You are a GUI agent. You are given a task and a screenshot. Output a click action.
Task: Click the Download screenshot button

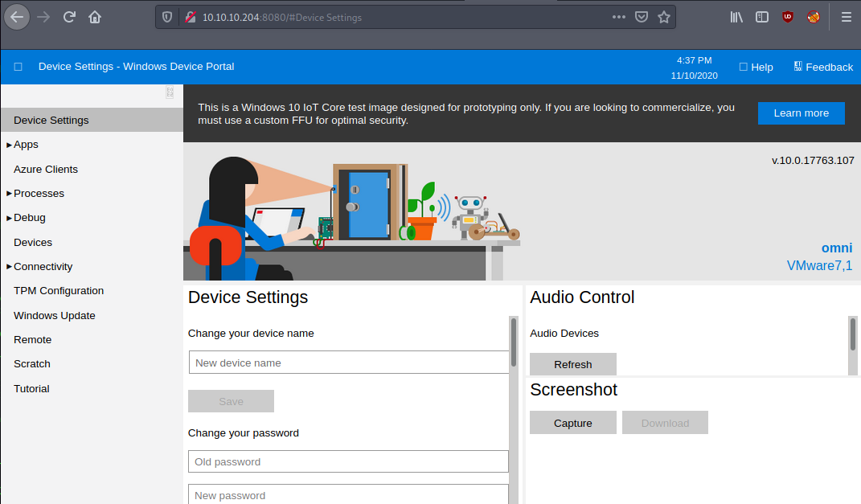click(x=665, y=423)
